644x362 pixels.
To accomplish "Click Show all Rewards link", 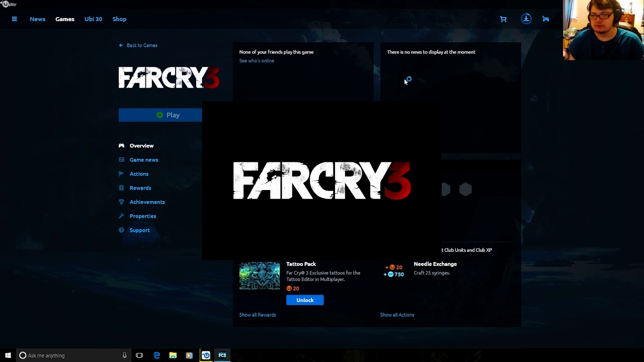I will (x=258, y=315).
